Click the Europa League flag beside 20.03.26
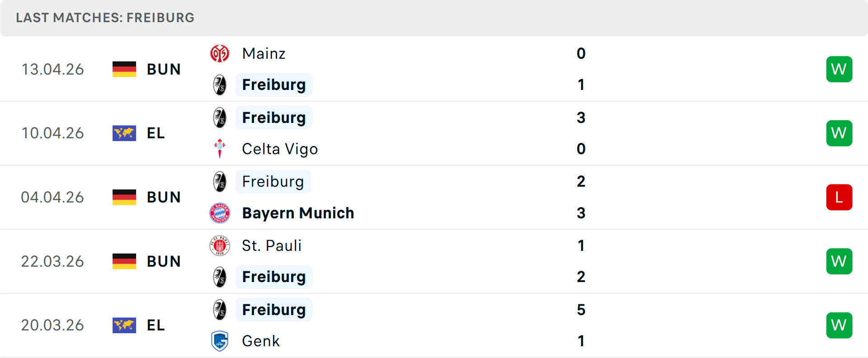This screenshot has height=358, width=868. point(124,325)
